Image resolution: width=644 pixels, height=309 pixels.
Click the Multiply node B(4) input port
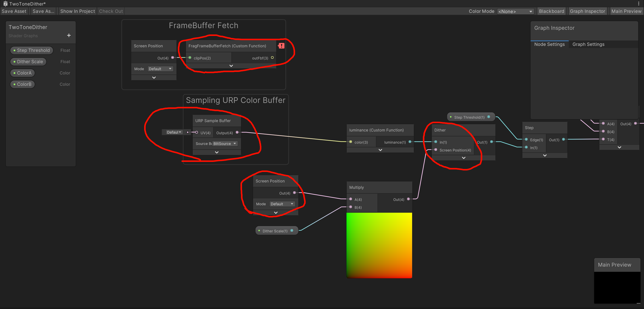click(x=351, y=207)
